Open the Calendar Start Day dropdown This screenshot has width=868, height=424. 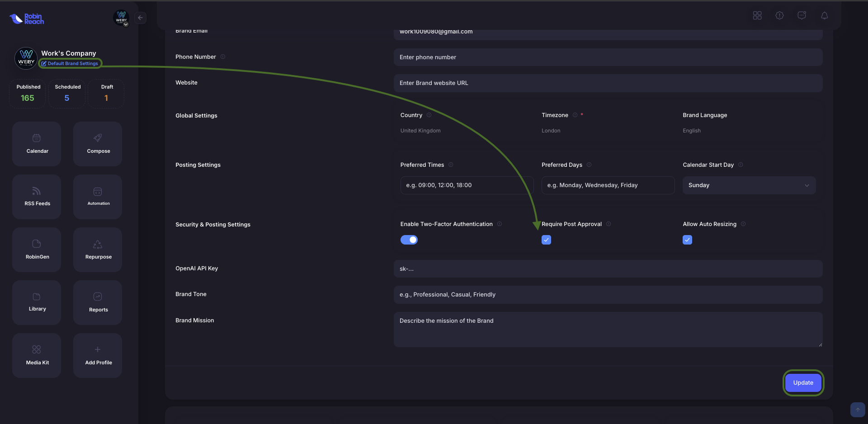coord(749,185)
